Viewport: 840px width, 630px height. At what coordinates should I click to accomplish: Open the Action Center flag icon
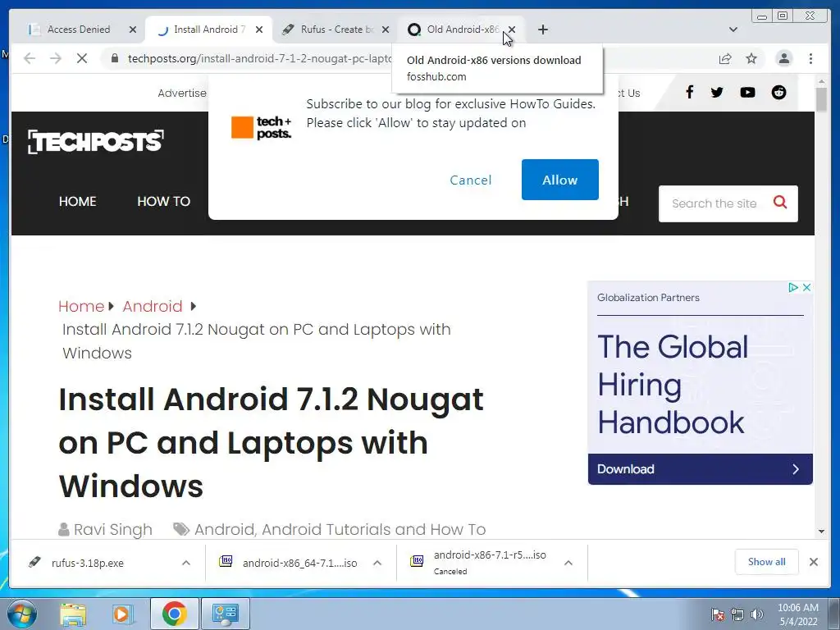click(718, 614)
